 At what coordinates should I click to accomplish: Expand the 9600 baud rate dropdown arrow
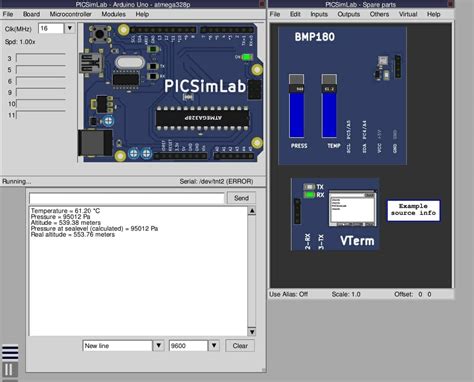[214, 346]
